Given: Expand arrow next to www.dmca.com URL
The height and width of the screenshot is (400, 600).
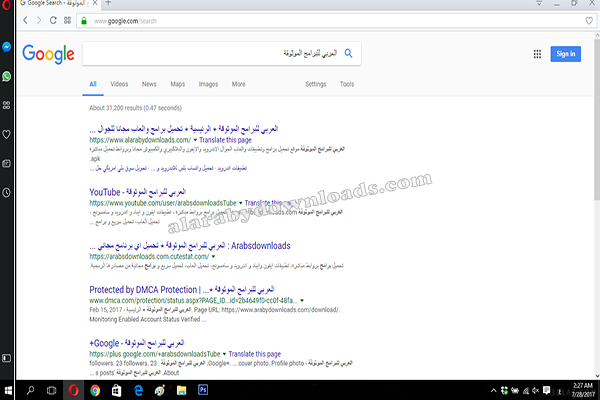Looking at the screenshot, I should pos(302,301).
